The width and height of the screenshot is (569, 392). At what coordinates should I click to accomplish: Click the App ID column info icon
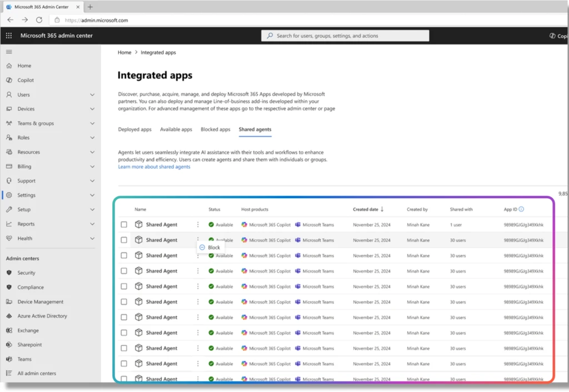522,209
